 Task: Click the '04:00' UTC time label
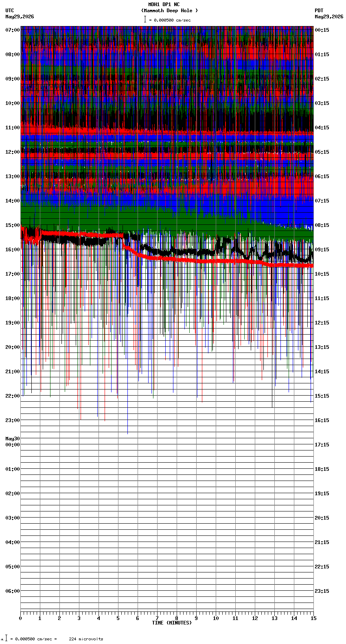coord(13,542)
